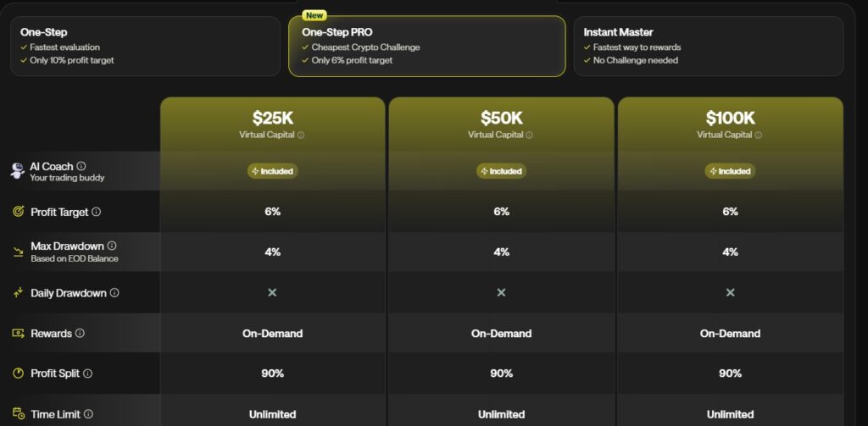Click the AI Coach robot icon
The height and width of the screenshot is (426, 868).
click(17, 171)
